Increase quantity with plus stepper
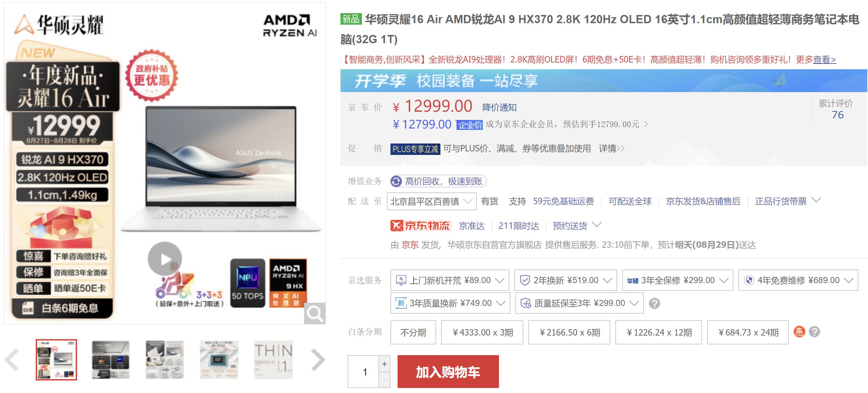 384,364
